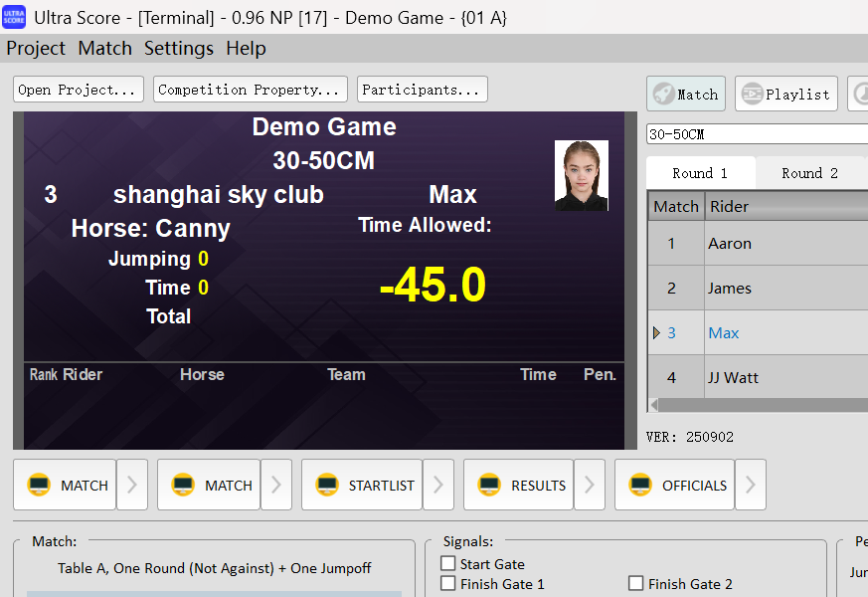Open the Settings menu
The image size is (868, 597).
pyautogui.click(x=178, y=48)
